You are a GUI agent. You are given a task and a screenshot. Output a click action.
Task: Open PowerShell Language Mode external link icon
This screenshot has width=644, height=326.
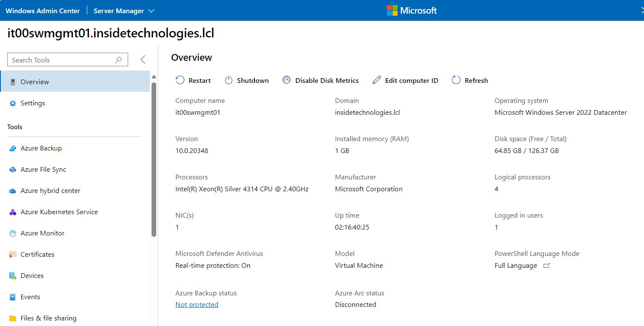(547, 266)
